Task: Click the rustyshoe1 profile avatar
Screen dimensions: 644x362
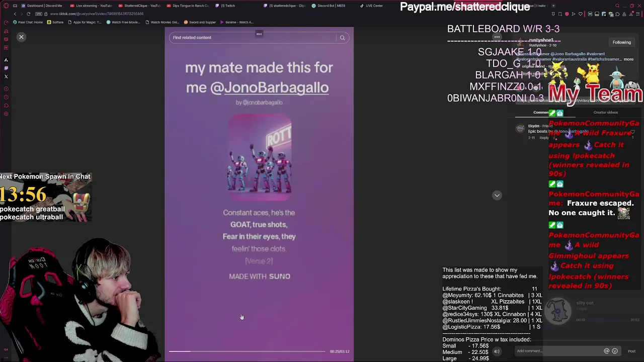Action: tap(521, 42)
